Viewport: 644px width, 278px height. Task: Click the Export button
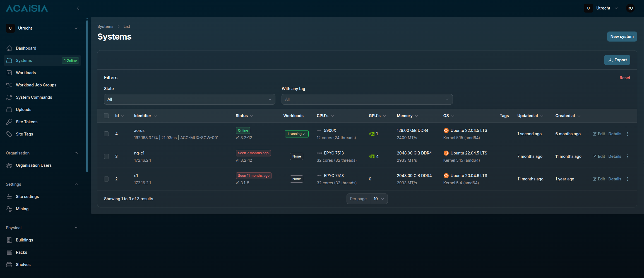coord(617,60)
